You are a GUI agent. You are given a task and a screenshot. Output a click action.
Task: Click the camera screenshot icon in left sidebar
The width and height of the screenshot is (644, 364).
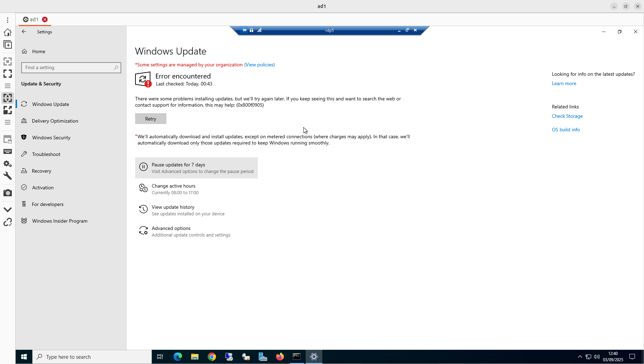pos(8,193)
